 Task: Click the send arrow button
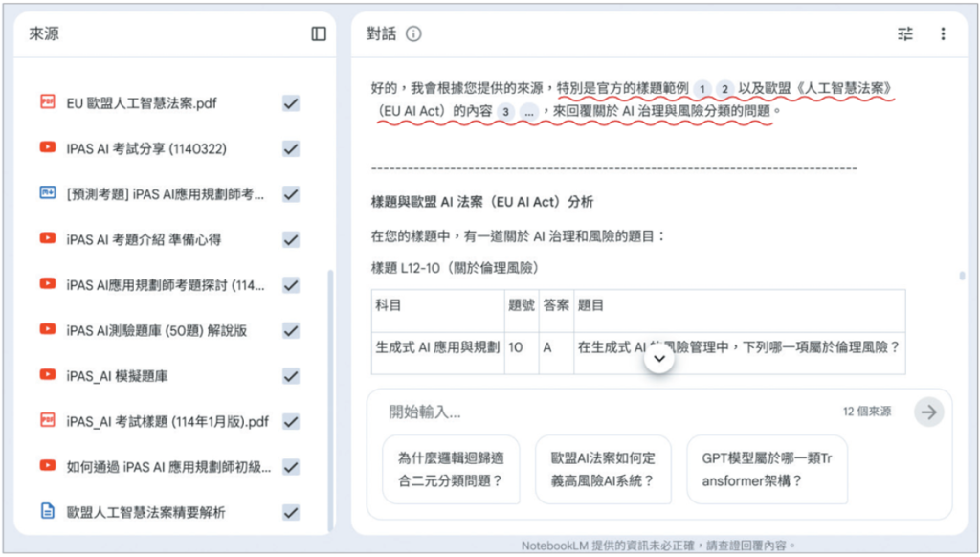coord(928,412)
